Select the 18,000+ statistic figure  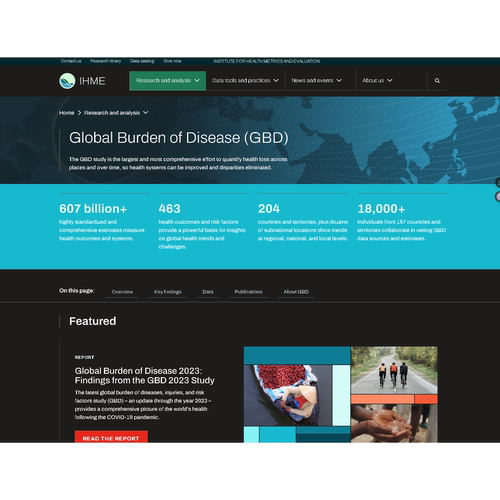click(381, 209)
